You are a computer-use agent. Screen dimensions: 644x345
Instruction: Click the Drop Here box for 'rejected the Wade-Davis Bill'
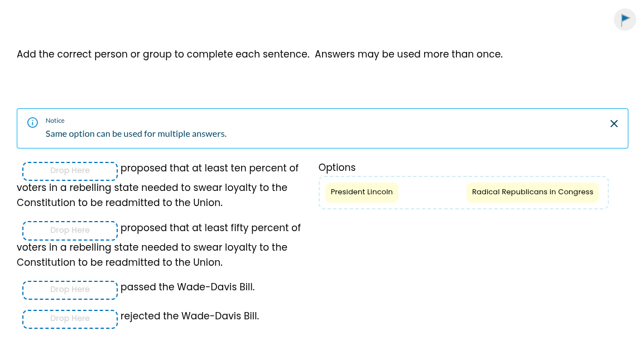point(70,319)
